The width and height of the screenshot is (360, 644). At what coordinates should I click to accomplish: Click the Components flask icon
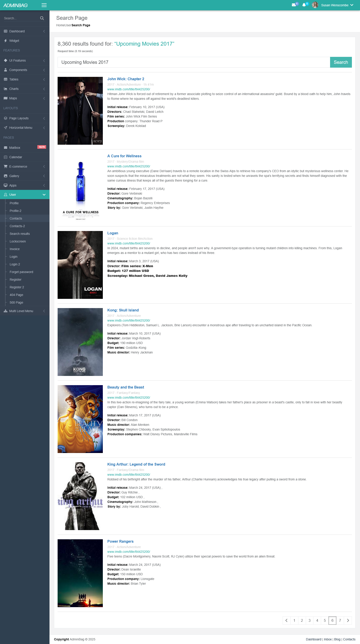pos(5,70)
